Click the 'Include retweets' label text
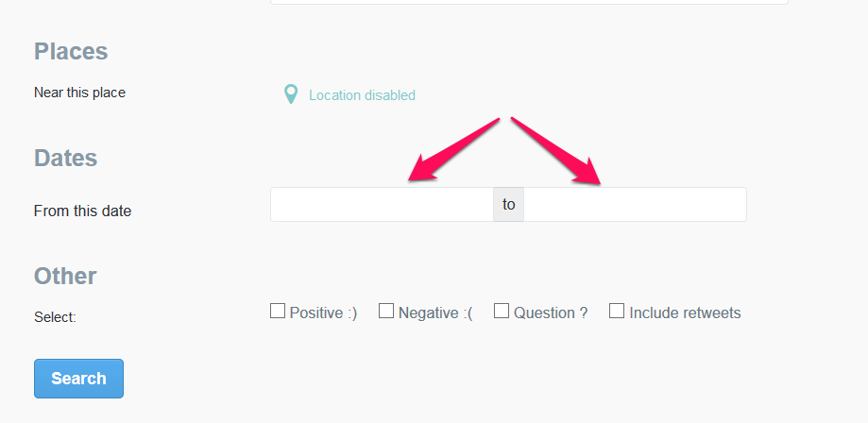The width and height of the screenshot is (868, 423). point(685,313)
